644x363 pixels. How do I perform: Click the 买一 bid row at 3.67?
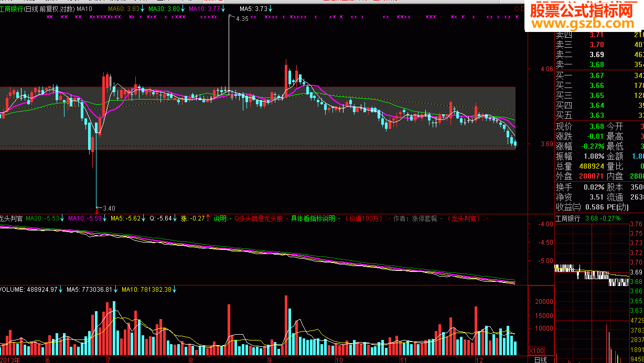(x=599, y=75)
